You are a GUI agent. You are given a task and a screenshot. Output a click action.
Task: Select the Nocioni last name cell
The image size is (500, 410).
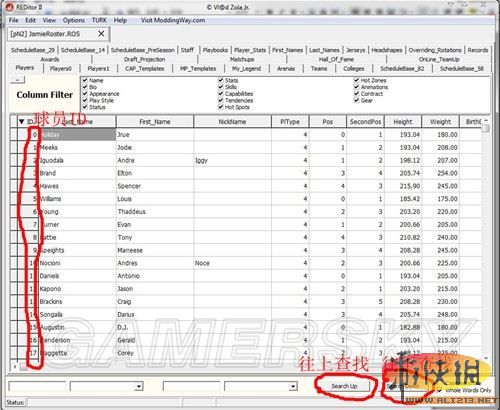(x=77, y=263)
